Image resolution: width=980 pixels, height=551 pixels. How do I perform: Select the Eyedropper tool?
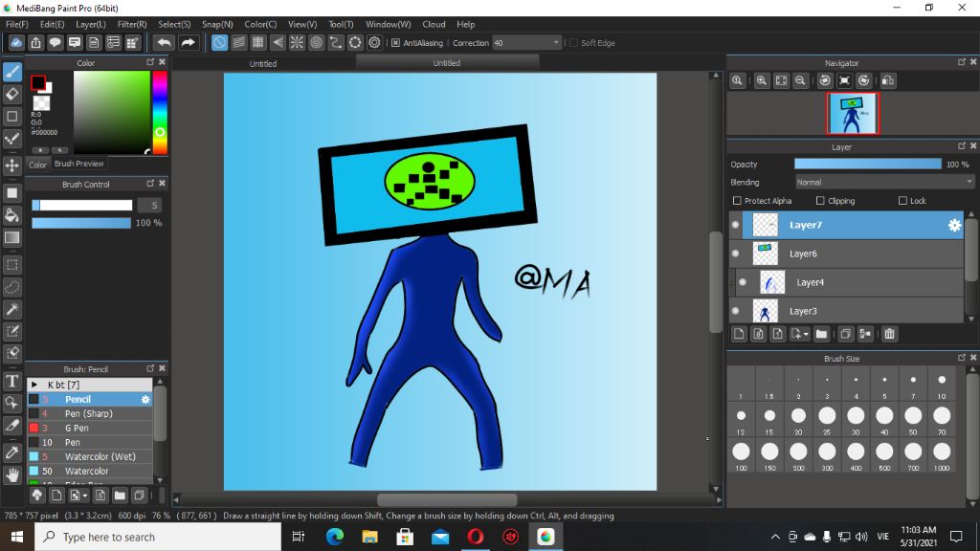(x=12, y=452)
